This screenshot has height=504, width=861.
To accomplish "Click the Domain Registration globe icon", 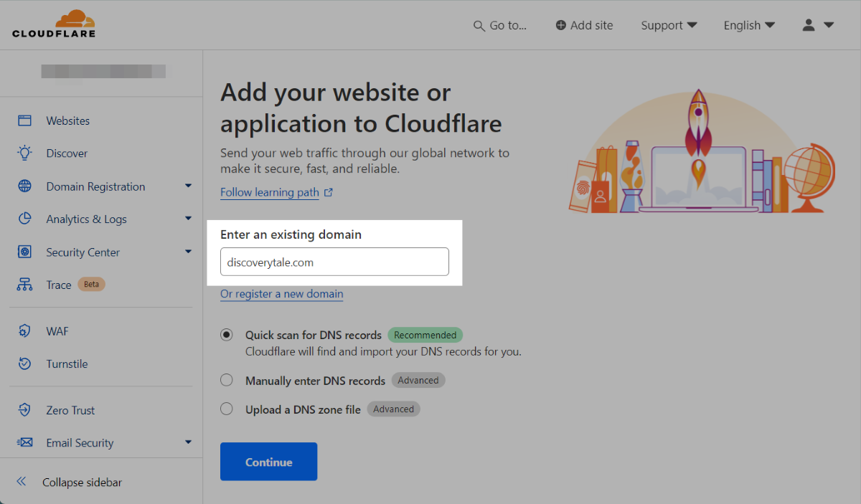I will pos(25,186).
